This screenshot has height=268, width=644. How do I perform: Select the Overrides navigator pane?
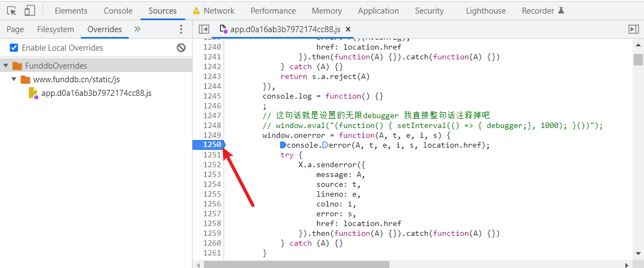(105, 29)
